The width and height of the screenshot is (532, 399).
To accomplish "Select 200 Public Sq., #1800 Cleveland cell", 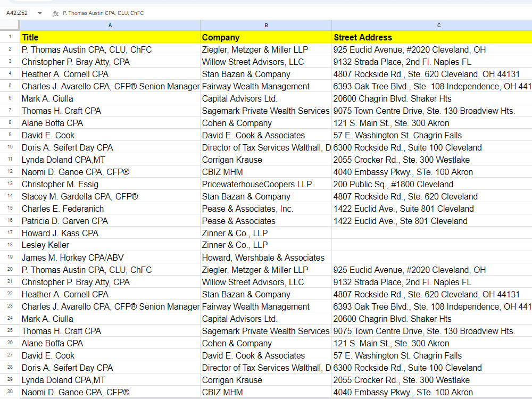I will (x=432, y=184).
